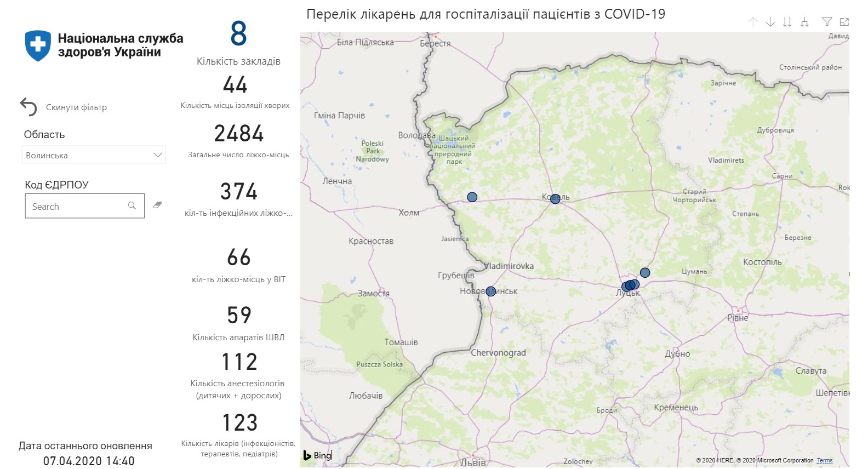
Task: Open focus mode for the map
Action: coord(844,22)
